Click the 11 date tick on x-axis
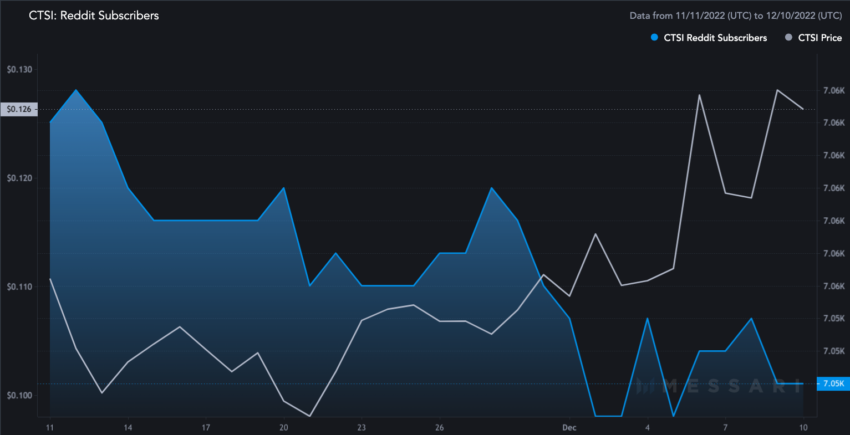 pyautogui.click(x=49, y=427)
